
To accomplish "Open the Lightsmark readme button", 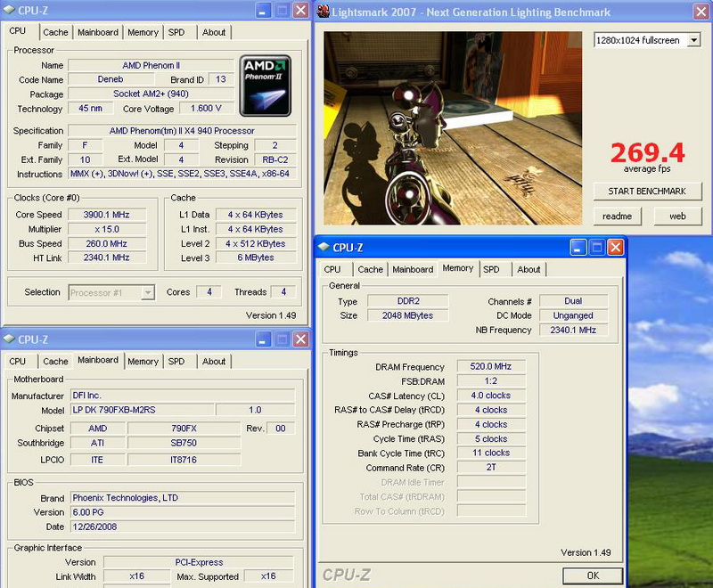I will pyautogui.click(x=617, y=216).
